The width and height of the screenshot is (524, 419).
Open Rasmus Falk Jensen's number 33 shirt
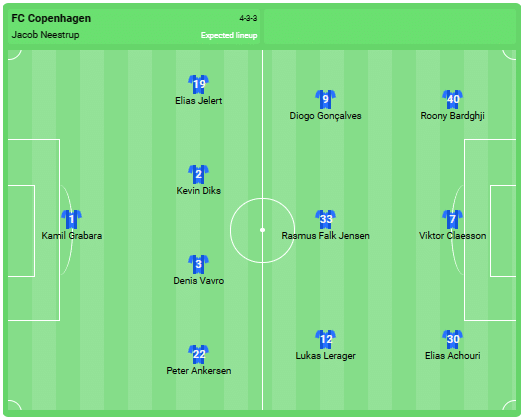pyautogui.click(x=325, y=220)
